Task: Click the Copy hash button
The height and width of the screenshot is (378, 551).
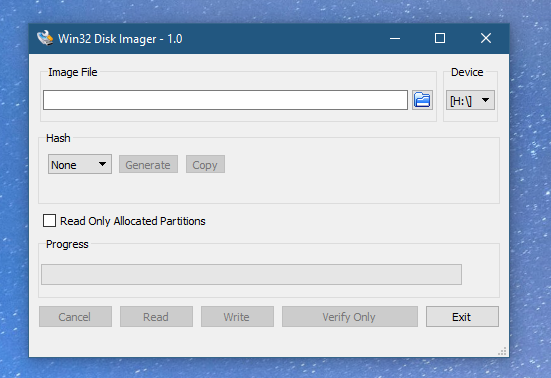Action: [x=205, y=164]
